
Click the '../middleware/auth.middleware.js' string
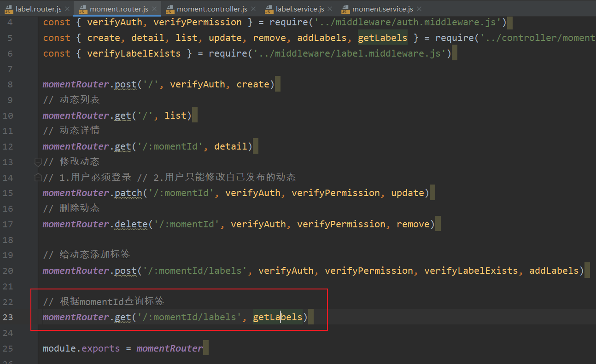pos(408,22)
